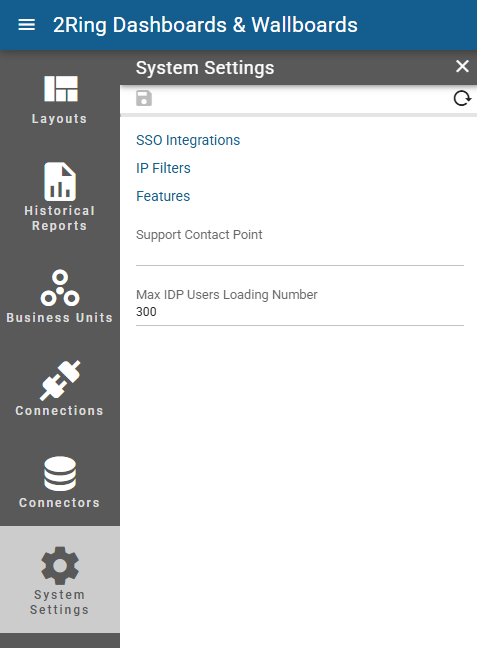Viewport: 477px width, 648px height.
Task: Select the Historical Reports chart document icon
Action: point(60,181)
